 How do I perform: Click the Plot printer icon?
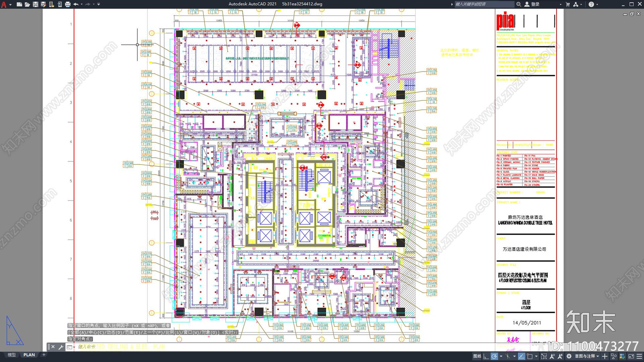(67, 4)
